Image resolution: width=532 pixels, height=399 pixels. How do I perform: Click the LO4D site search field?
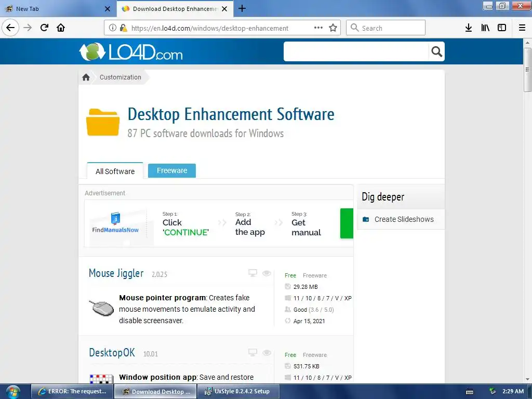point(356,51)
